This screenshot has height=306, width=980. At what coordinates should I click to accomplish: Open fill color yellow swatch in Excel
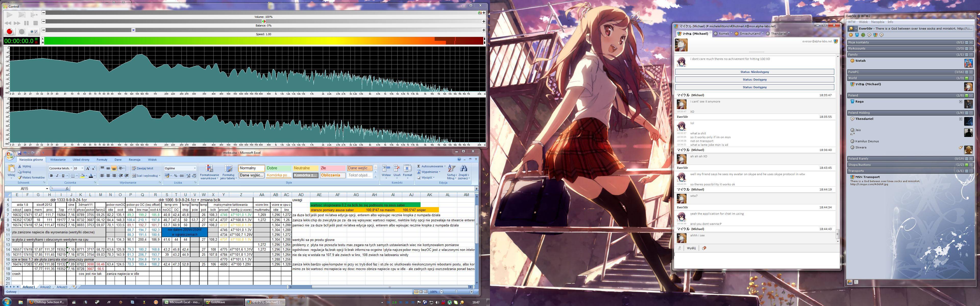click(82, 176)
